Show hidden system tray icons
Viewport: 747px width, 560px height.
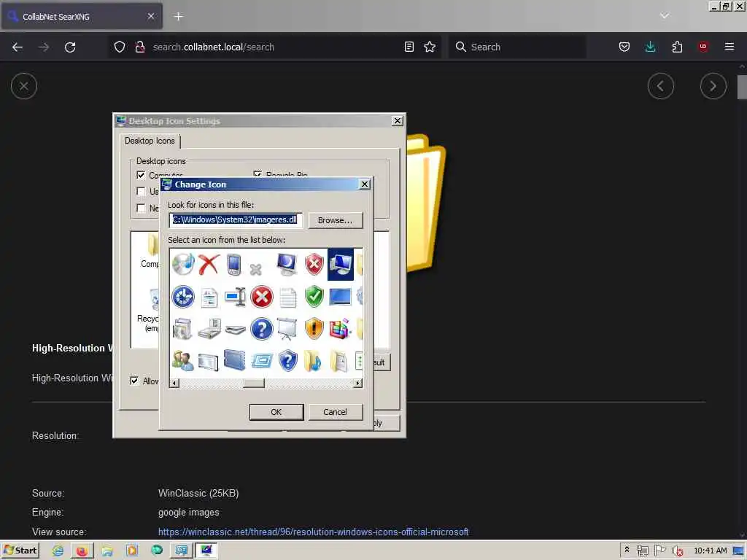pos(627,550)
